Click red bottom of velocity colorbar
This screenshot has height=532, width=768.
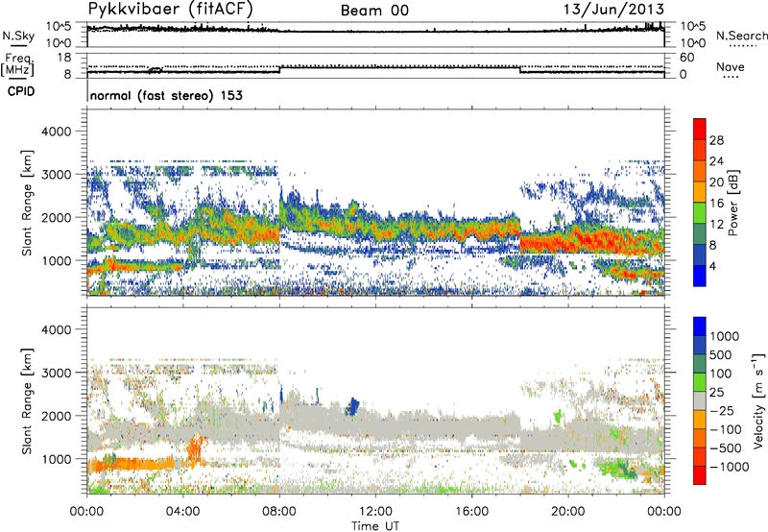click(700, 475)
